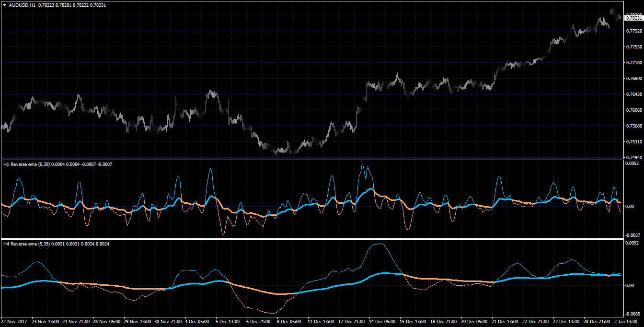This screenshot has width=644, height=327.
Task: Click the 0.0052 scale value in H1 indicator
Action: [x=632, y=163]
